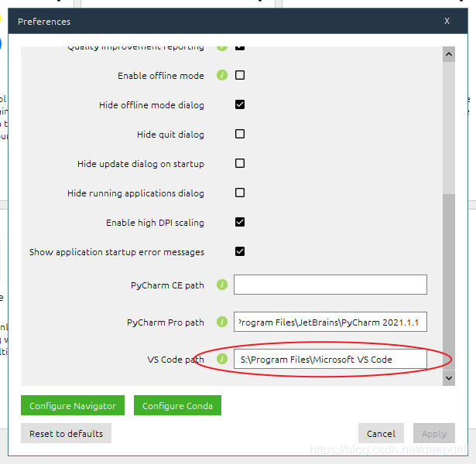Image resolution: width=476 pixels, height=464 pixels.
Task: Click the Apply button
Action: (434, 433)
